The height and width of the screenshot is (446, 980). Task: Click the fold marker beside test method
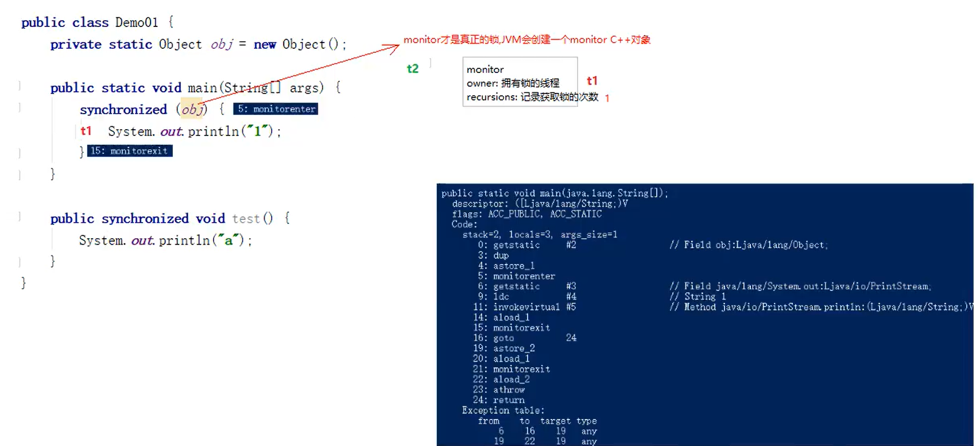20,216
